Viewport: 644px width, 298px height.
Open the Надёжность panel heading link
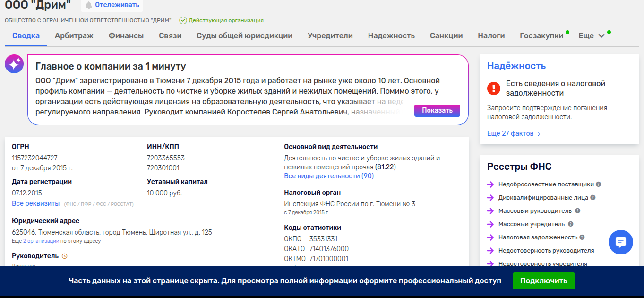[x=516, y=66]
